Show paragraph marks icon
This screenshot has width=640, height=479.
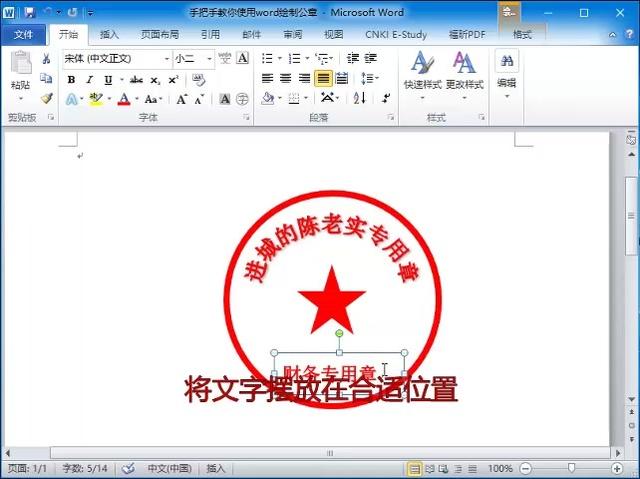386,98
